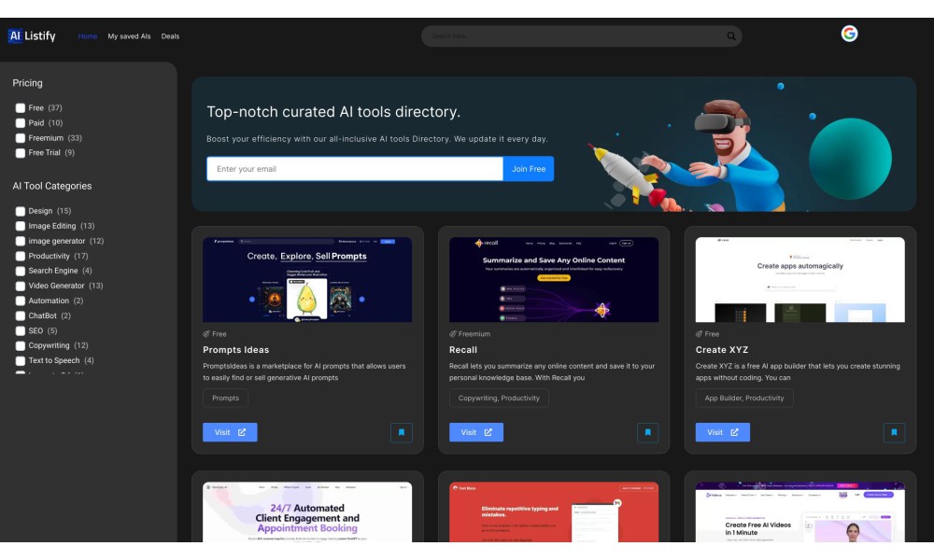Check the Paid pricing filter
This screenshot has height=560, width=934.
(21, 123)
